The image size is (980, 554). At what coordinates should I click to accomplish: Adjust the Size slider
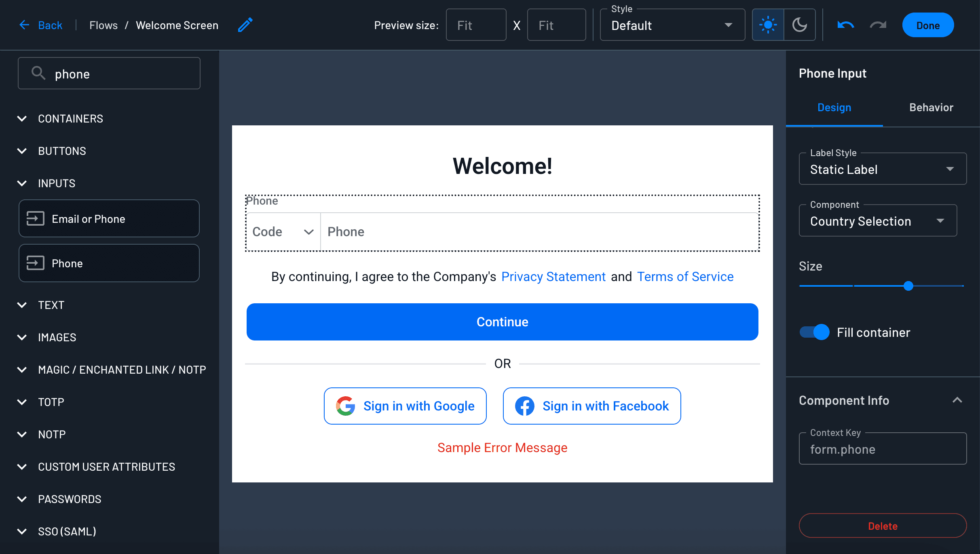tap(908, 286)
